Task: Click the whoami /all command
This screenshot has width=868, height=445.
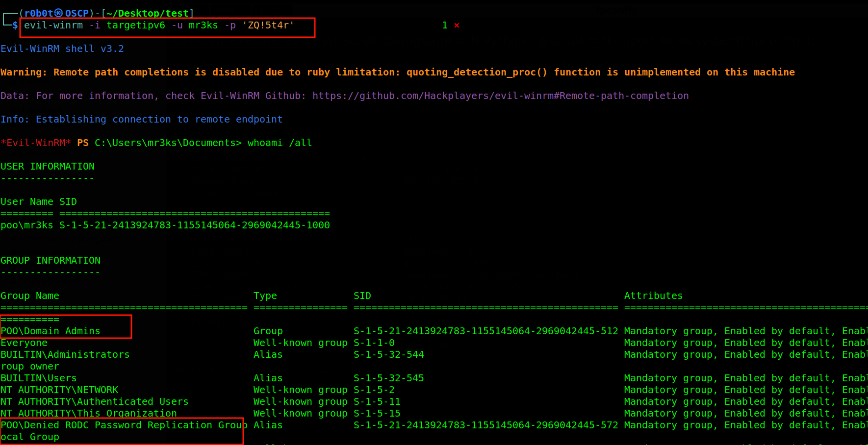Action: pyautogui.click(x=280, y=143)
